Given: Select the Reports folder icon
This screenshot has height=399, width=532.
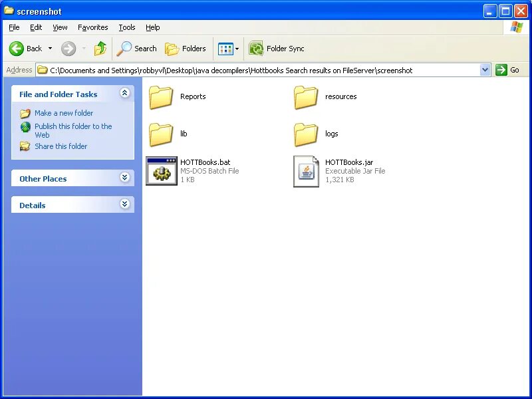Looking at the screenshot, I should (x=161, y=97).
